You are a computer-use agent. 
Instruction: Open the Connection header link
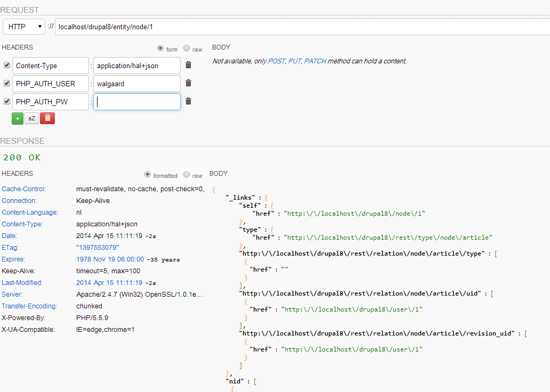[19, 201]
